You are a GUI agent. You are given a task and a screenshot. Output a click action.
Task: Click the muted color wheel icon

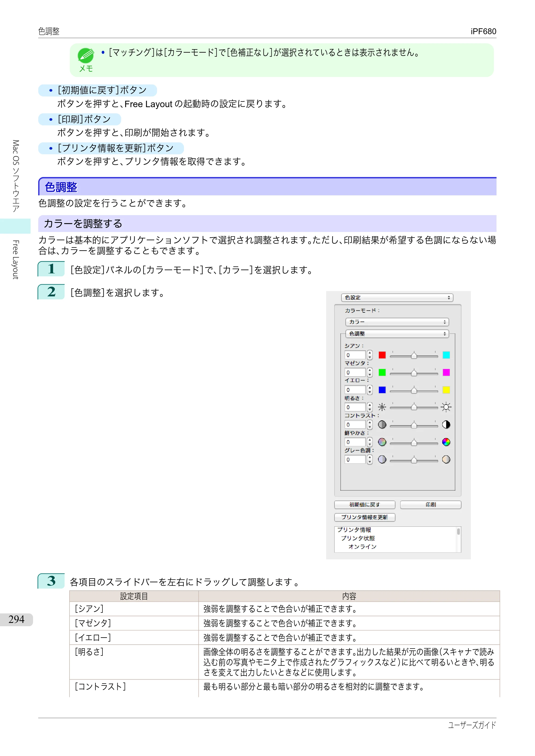(x=382, y=442)
